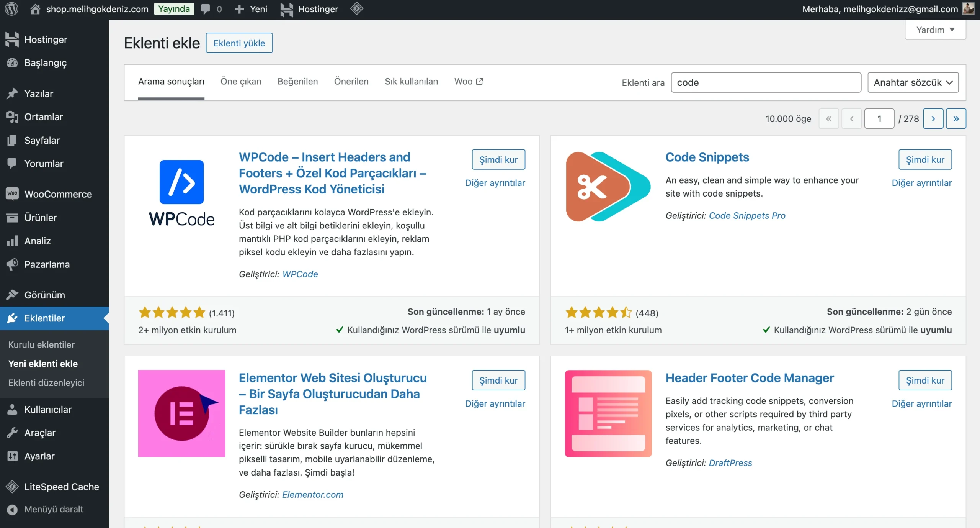Open Diğer ayrıntılar for Header Footer Code Manager
The image size is (980, 528).
[x=921, y=403]
